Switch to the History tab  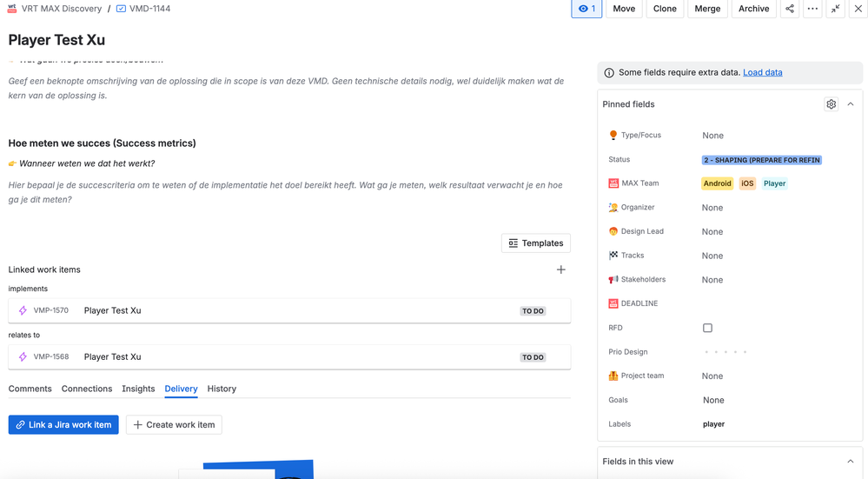(x=222, y=389)
